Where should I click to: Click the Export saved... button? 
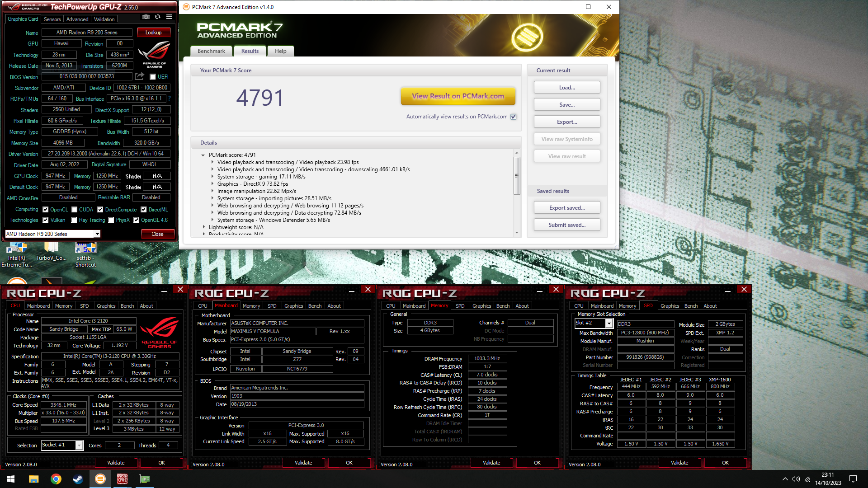point(567,208)
